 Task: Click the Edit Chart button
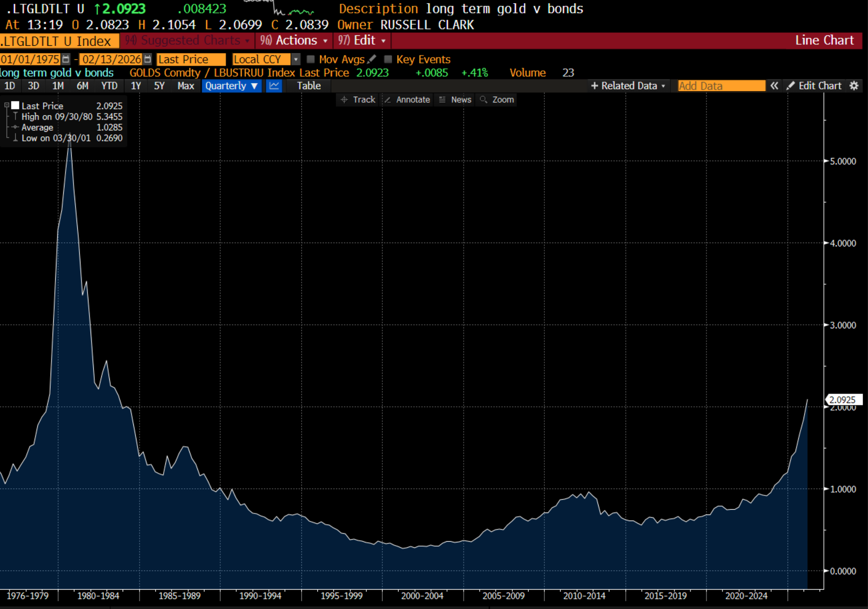(814, 86)
